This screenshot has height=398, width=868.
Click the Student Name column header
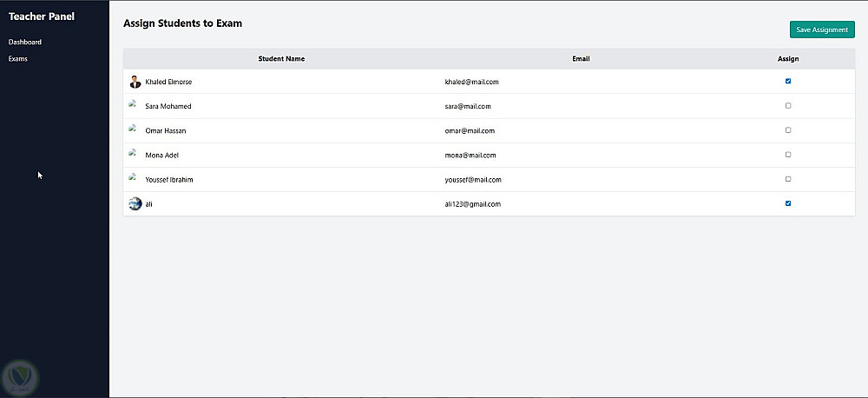(281, 59)
